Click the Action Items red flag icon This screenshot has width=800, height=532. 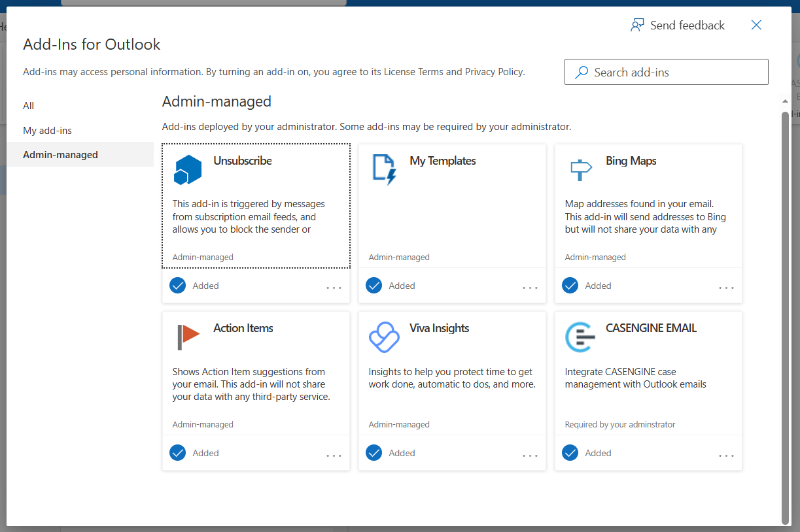pyautogui.click(x=188, y=337)
